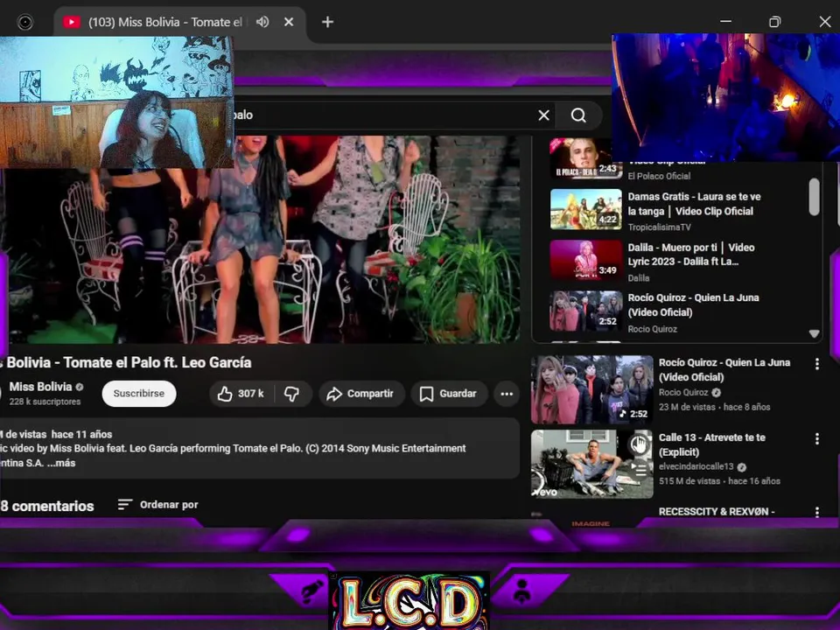Open elvecindariocalle13 channel link
The width and height of the screenshot is (840, 630).
[696, 466]
